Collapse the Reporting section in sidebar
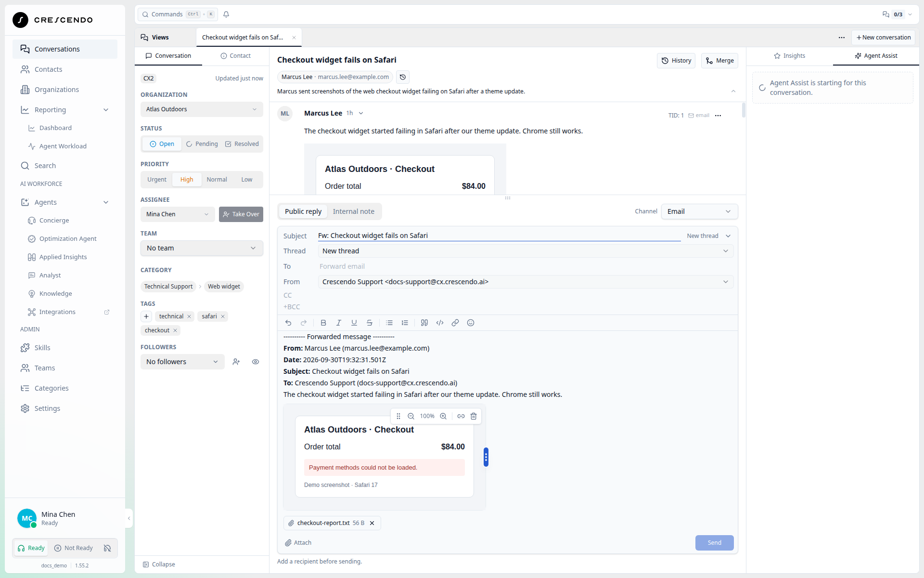924x578 pixels. pos(106,110)
